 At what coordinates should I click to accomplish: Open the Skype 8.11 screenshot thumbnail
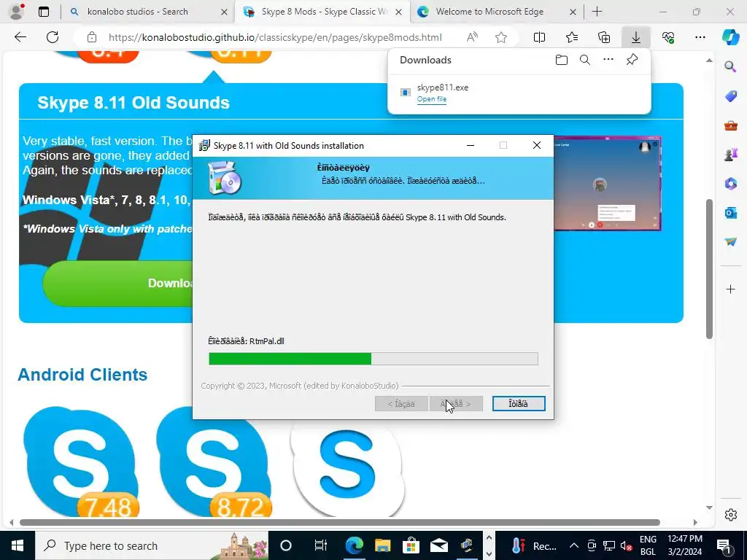608,184
